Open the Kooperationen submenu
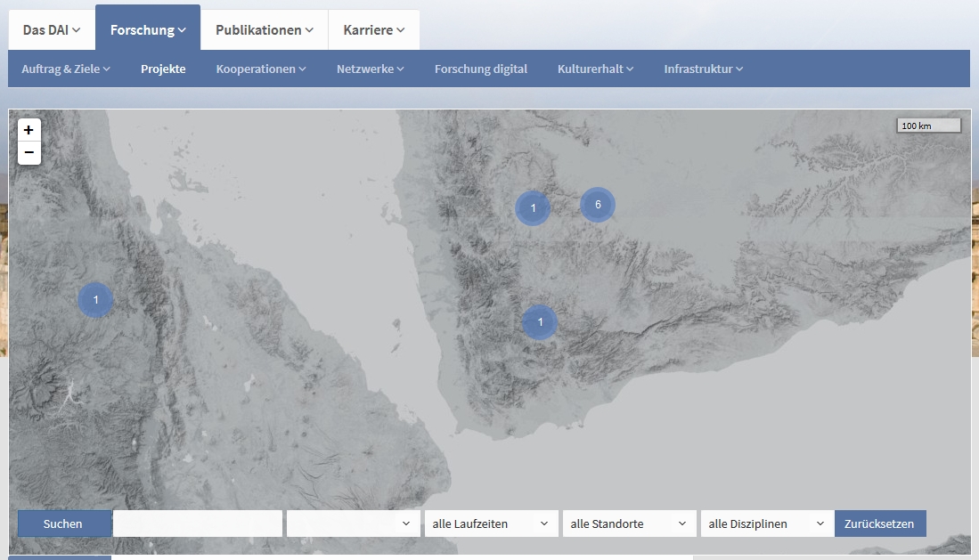This screenshot has height=560, width=979. [261, 69]
